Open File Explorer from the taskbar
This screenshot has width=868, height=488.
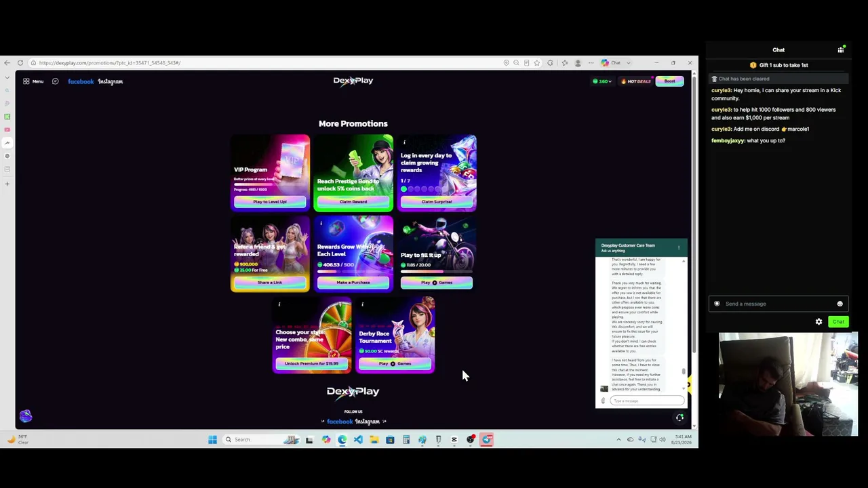[374, 440]
